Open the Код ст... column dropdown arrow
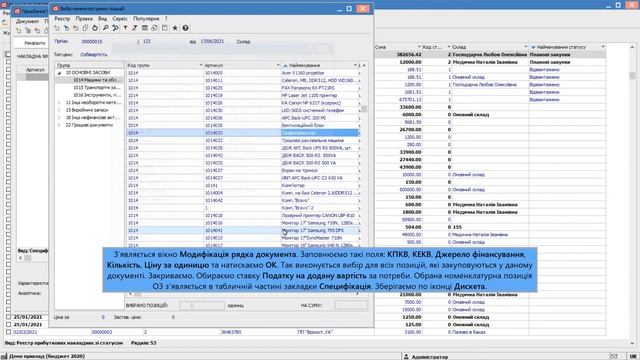Screen dimensions: 640x360 click(x=449, y=47)
